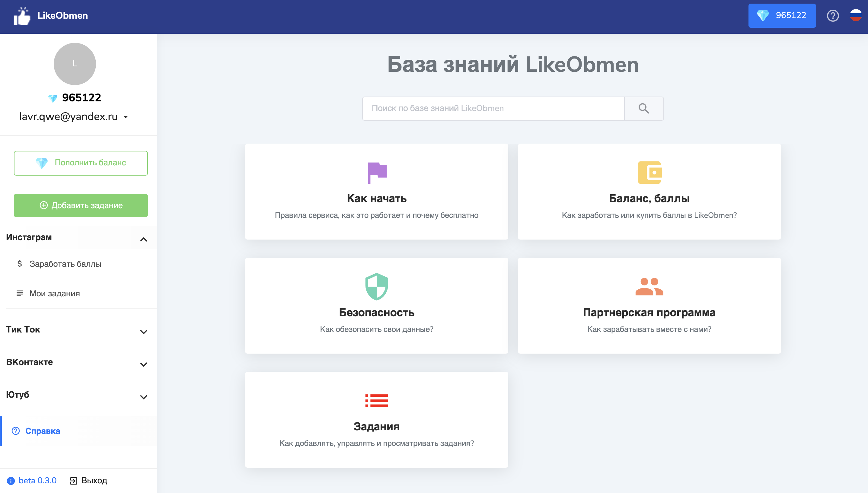Click the shield icon on Безопасность card
The width and height of the screenshot is (868, 493).
(x=376, y=287)
